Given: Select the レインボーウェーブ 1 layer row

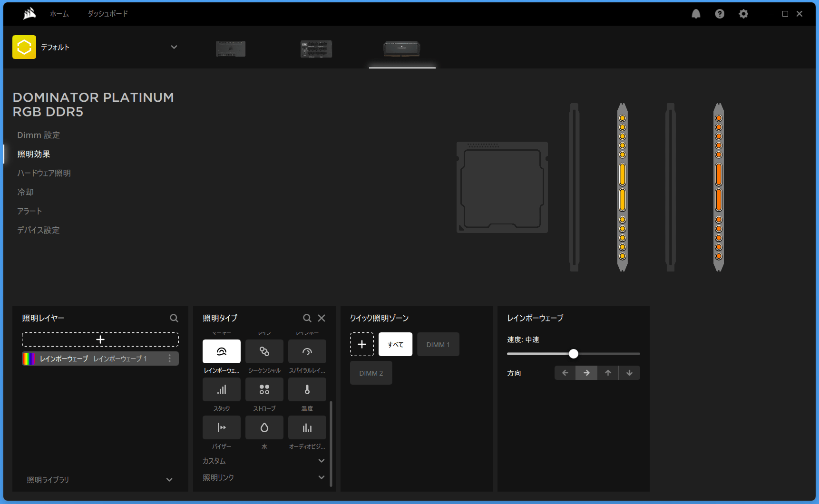Looking at the screenshot, I should click(100, 359).
